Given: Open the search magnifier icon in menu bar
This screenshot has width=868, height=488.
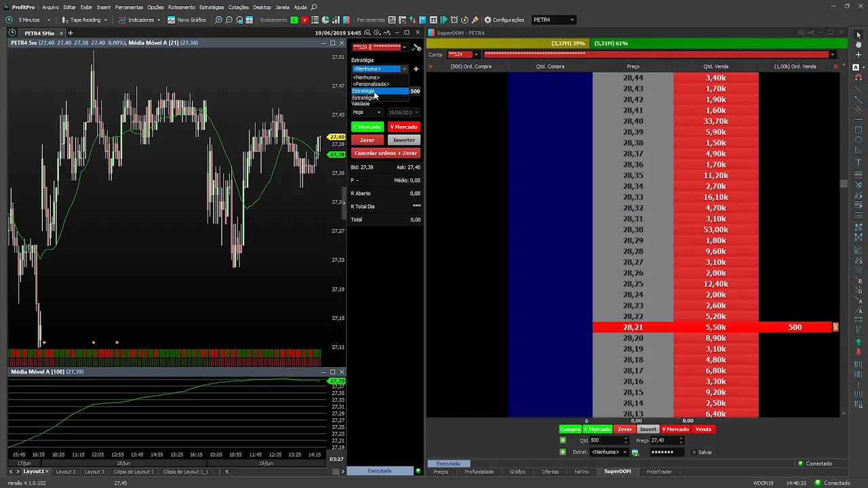Looking at the screenshot, I should point(314,7).
